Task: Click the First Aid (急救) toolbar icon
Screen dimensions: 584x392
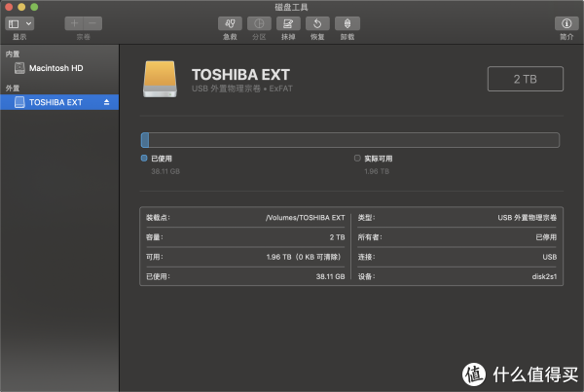Action: (x=230, y=22)
